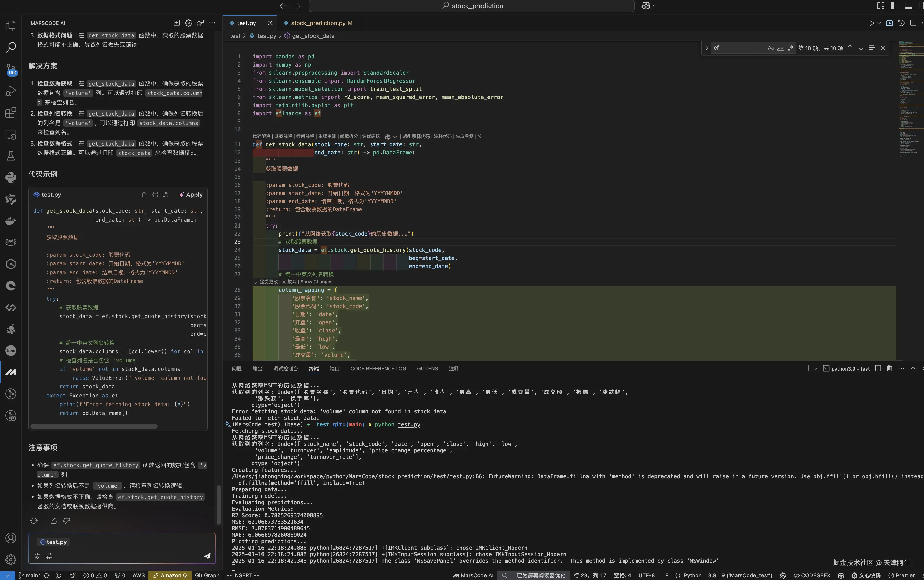Click the send message arrow in chat input

point(207,556)
